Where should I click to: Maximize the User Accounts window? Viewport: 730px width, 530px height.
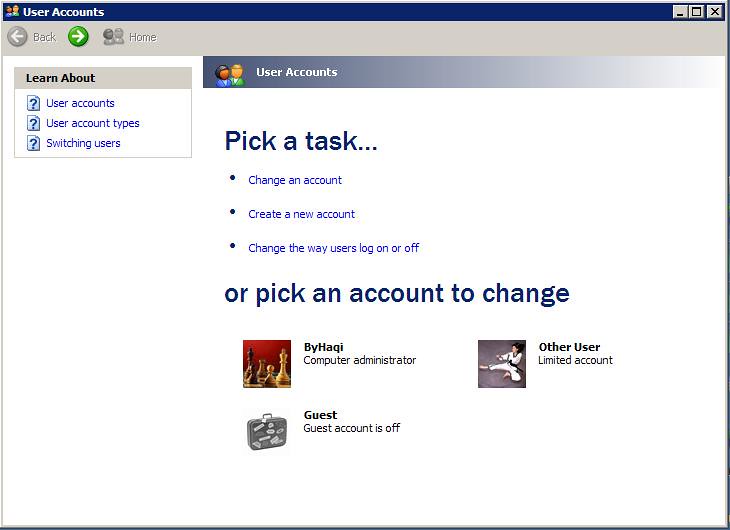(696, 12)
